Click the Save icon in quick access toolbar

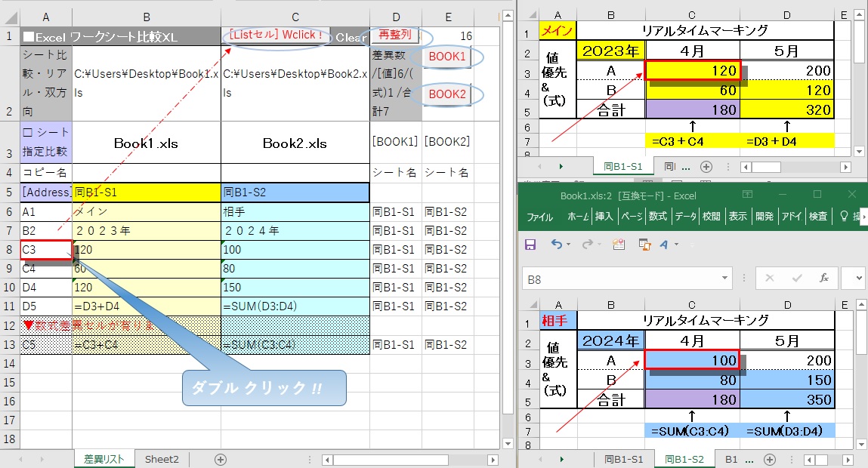pyautogui.click(x=530, y=244)
